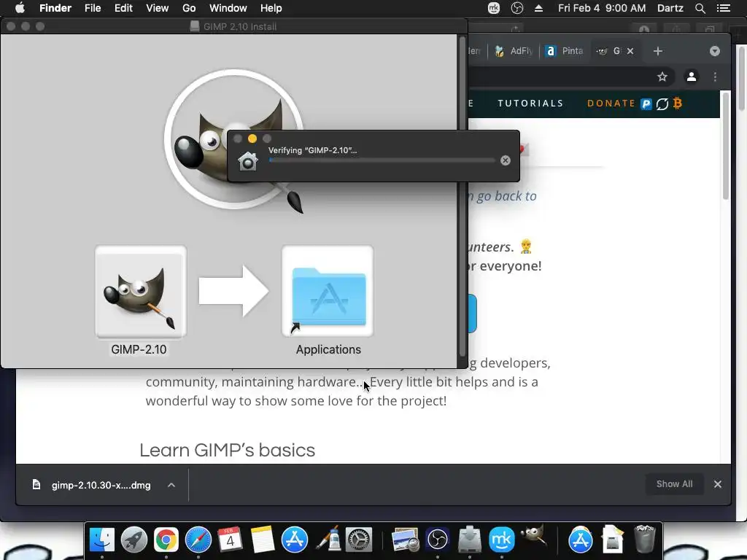The height and width of the screenshot is (560, 747).
Task: Click the Dartz user name in menu bar
Action: pos(670,8)
